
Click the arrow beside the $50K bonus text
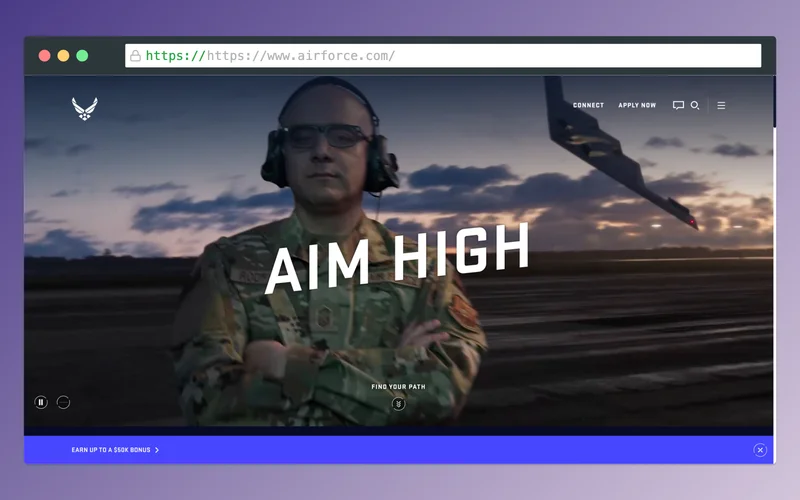tap(157, 450)
